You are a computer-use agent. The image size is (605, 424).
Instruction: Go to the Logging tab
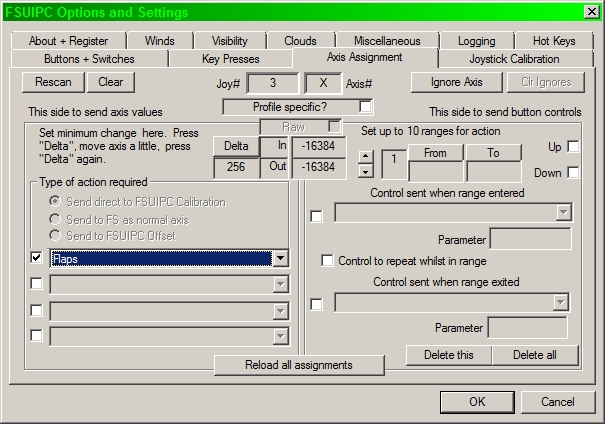[477, 41]
